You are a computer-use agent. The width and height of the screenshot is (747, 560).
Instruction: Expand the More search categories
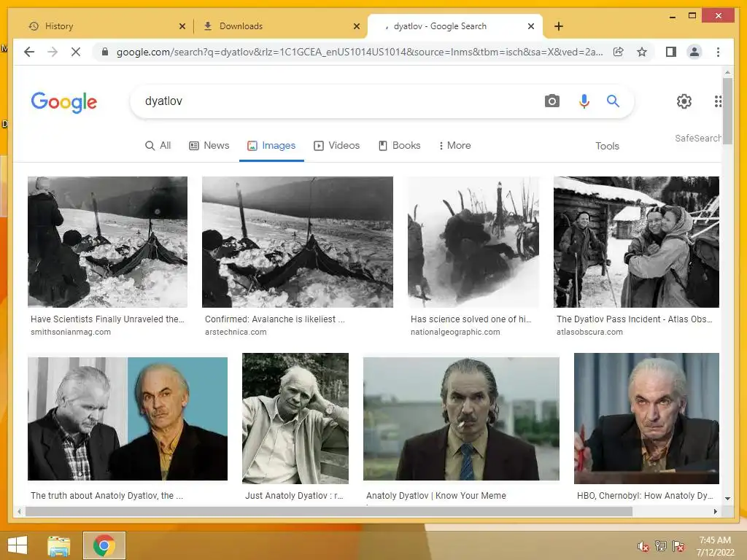(455, 145)
